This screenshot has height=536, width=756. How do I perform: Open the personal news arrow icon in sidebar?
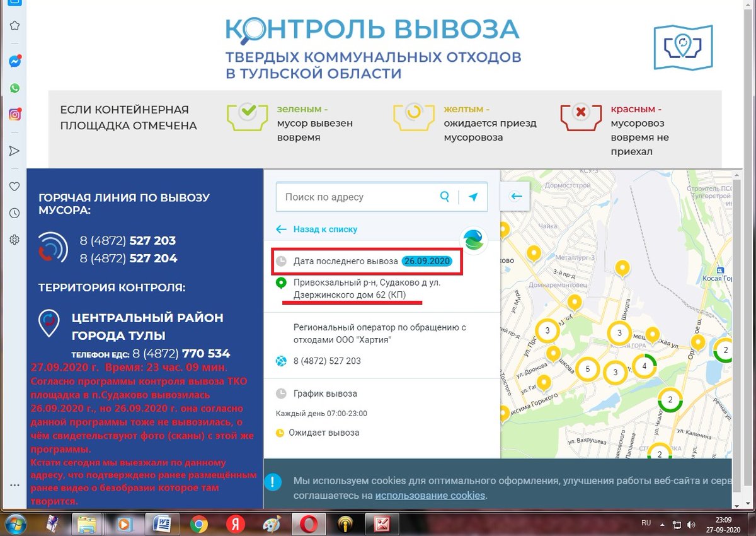pos(14,151)
